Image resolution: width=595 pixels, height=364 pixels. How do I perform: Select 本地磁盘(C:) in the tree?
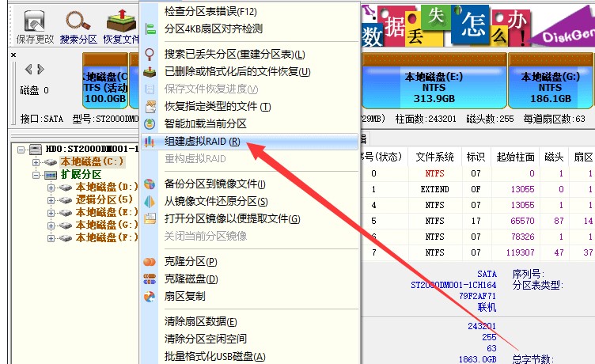[x=93, y=162]
